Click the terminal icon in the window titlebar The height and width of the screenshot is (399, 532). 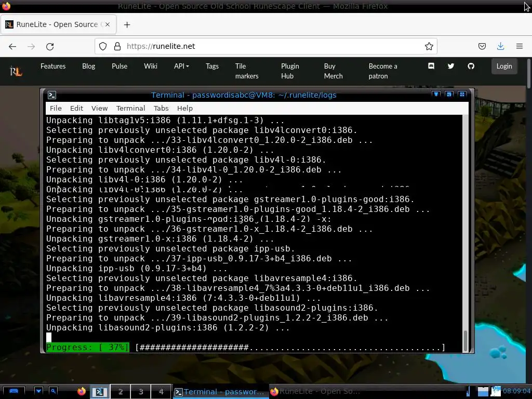click(x=51, y=95)
